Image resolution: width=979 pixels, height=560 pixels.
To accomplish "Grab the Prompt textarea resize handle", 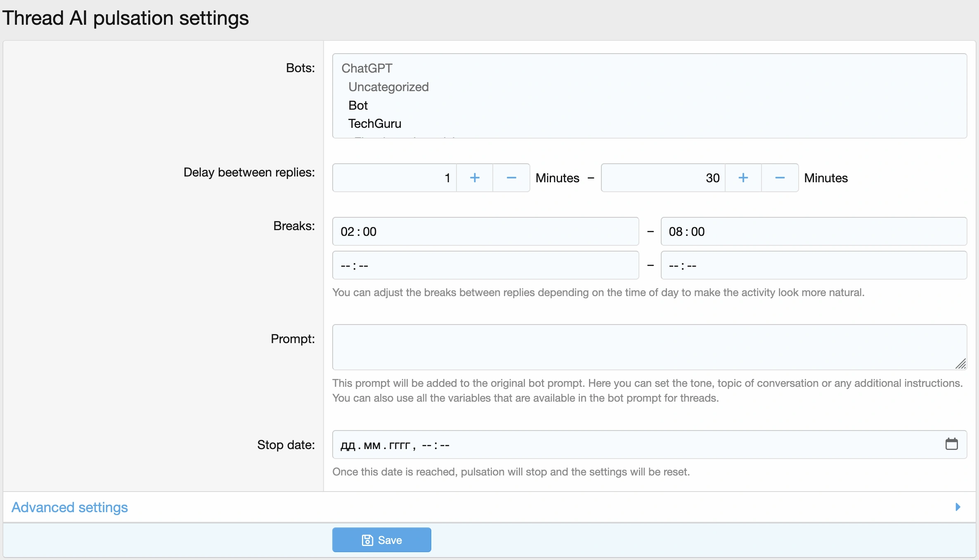I will [961, 364].
